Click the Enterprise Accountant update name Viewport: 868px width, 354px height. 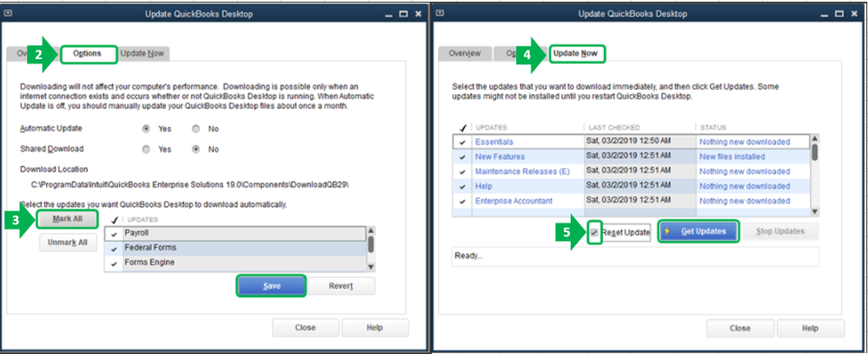click(x=514, y=201)
